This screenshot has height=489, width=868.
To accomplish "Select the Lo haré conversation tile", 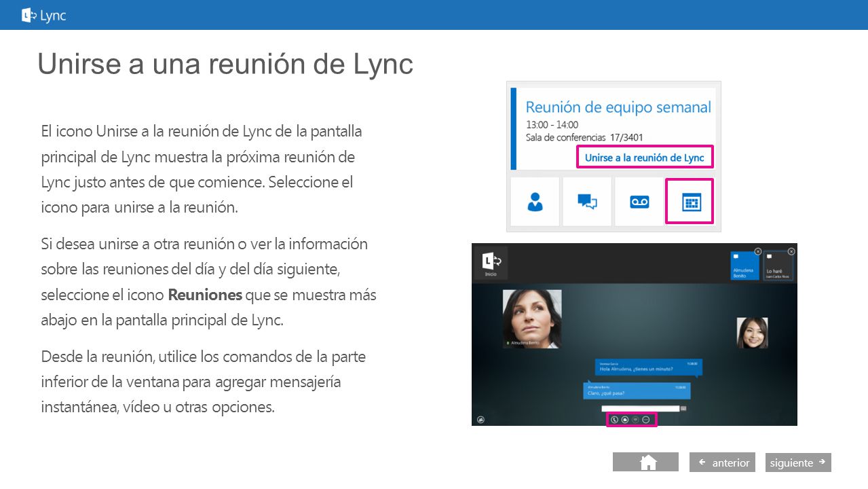I will point(778,266).
